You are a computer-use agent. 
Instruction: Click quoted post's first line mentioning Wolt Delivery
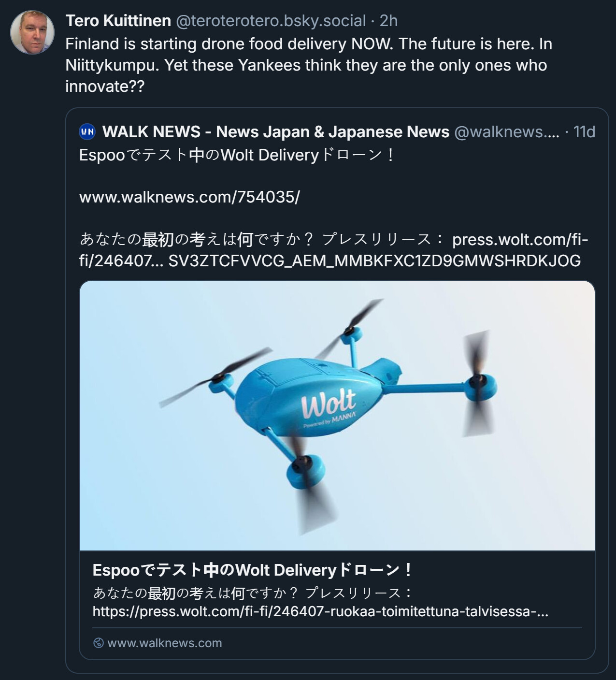pos(237,155)
